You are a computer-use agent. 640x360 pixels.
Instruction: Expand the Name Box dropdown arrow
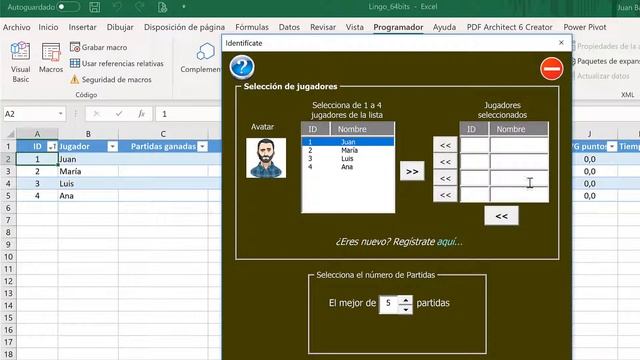point(60,114)
